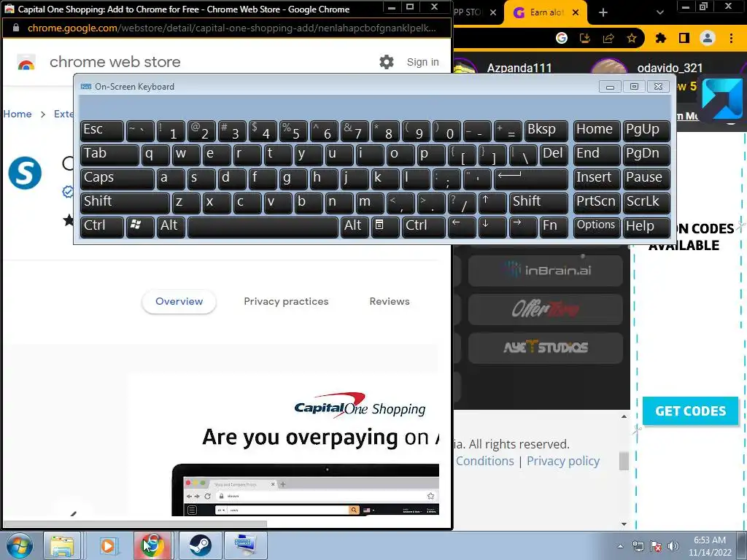Click the install app icon in right Chrome toolbar
Image resolution: width=747 pixels, height=560 pixels.
(x=585, y=38)
